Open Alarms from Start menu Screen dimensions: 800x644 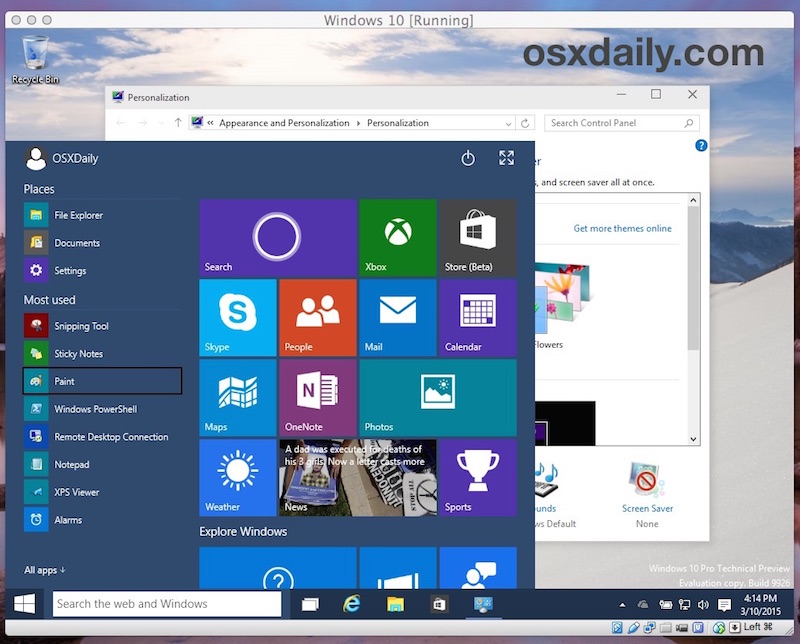pyautogui.click(x=102, y=520)
